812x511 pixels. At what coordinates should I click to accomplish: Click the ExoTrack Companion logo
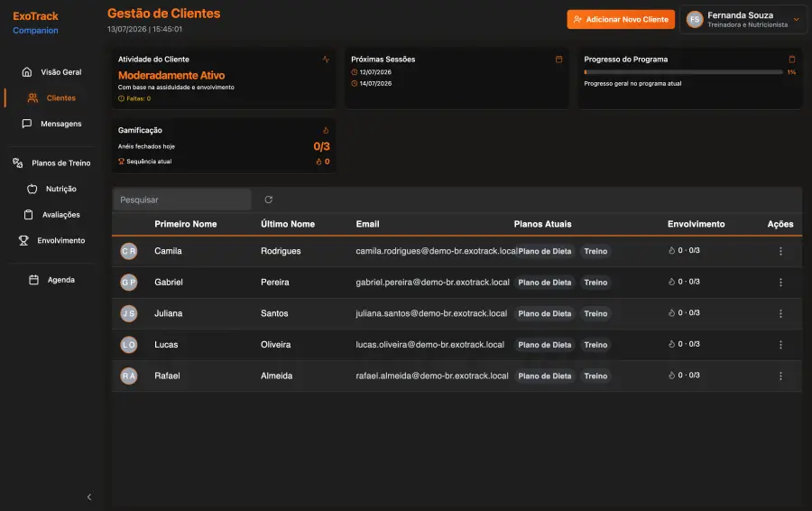tap(36, 23)
